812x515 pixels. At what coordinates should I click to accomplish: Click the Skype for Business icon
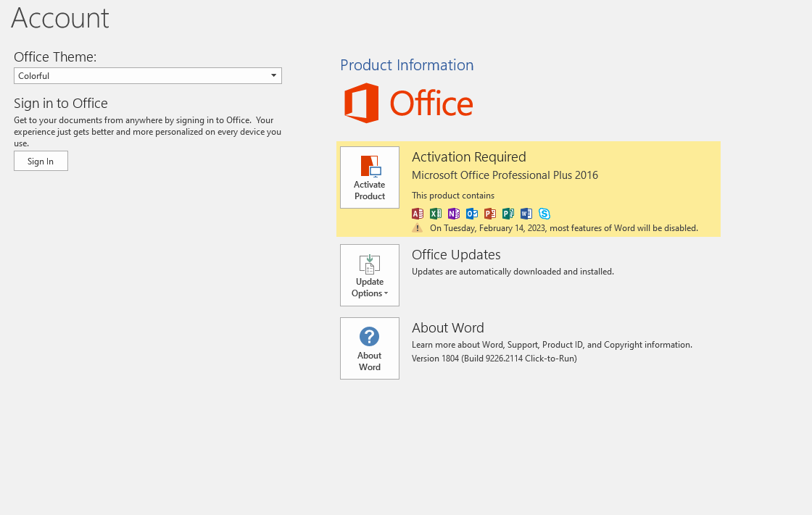coord(544,213)
